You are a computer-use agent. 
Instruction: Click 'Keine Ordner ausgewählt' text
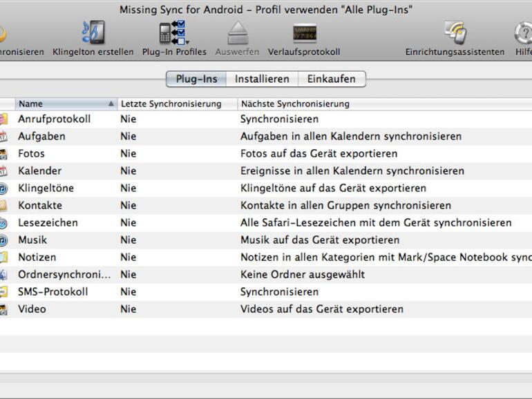click(x=303, y=275)
